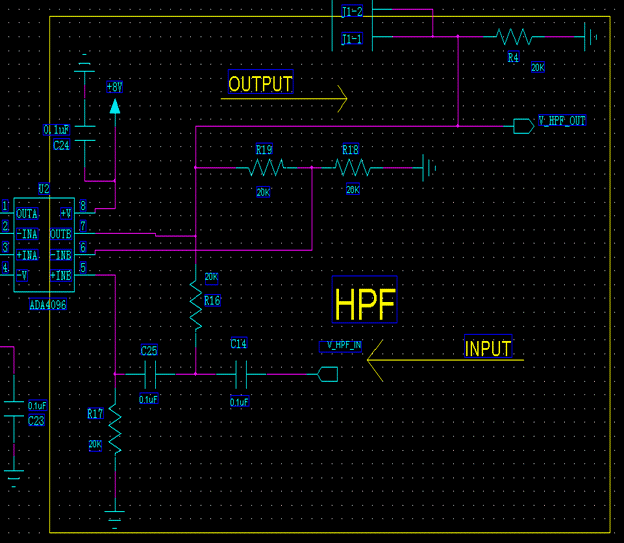Click the INPUT text label
624x543 pixels.
click(488, 349)
